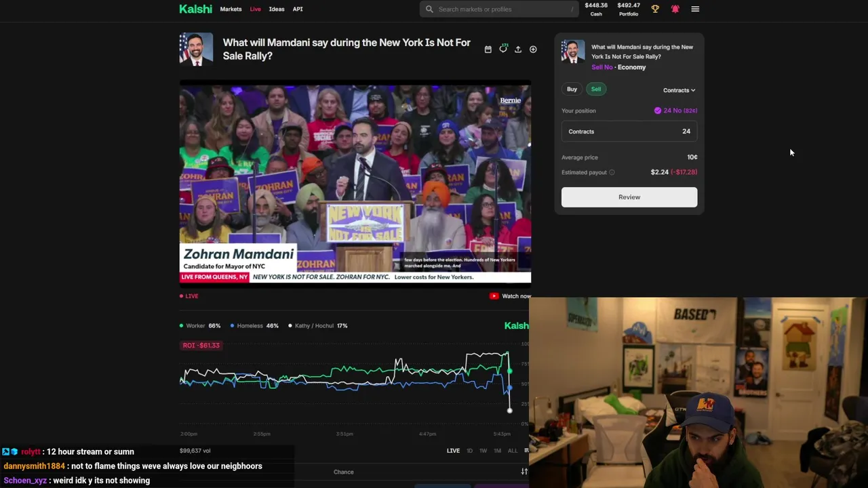
Task: Show Estimated payout info tooltip icon
Action: point(612,172)
